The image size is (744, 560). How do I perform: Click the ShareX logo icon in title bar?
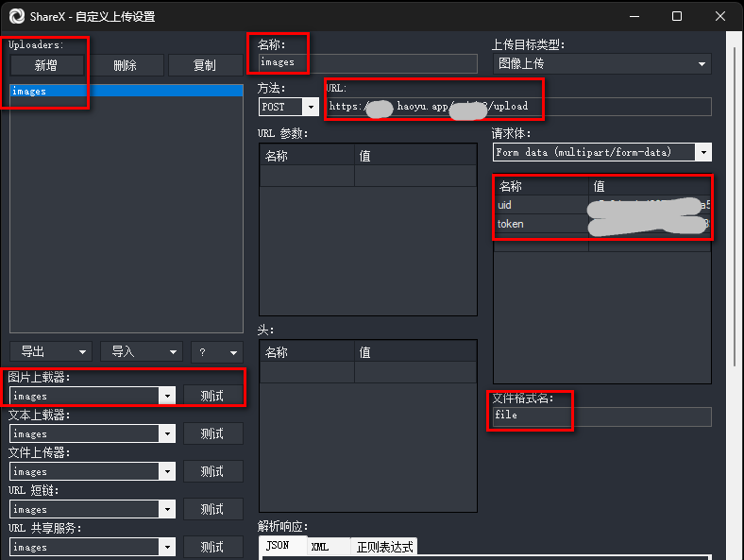[x=17, y=16]
